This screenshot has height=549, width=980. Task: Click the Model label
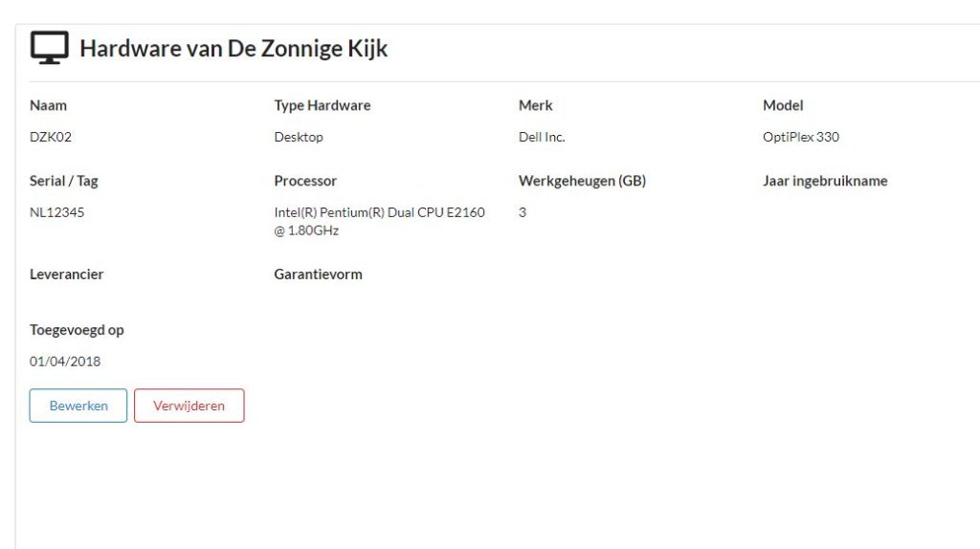(x=783, y=105)
